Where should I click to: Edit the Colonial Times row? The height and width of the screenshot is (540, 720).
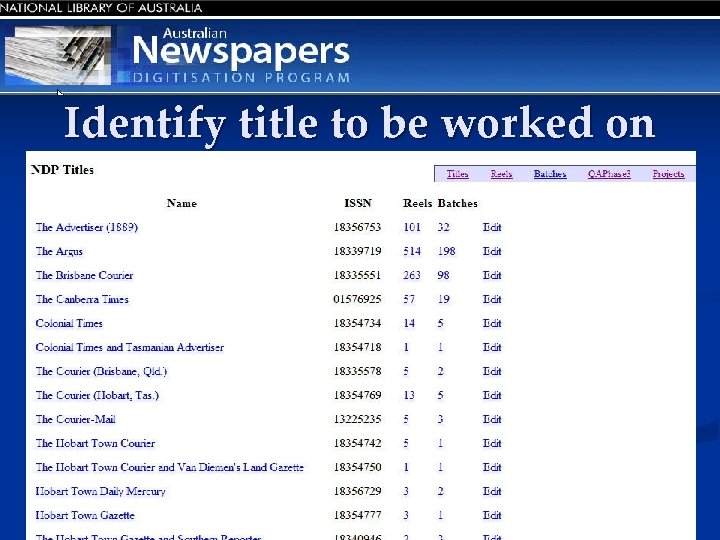coord(492,323)
